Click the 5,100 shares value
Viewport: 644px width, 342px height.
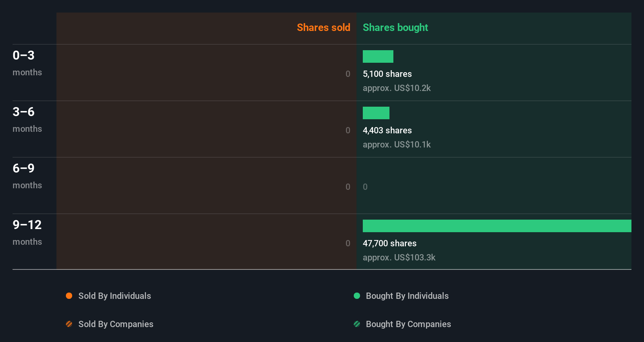pos(387,74)
